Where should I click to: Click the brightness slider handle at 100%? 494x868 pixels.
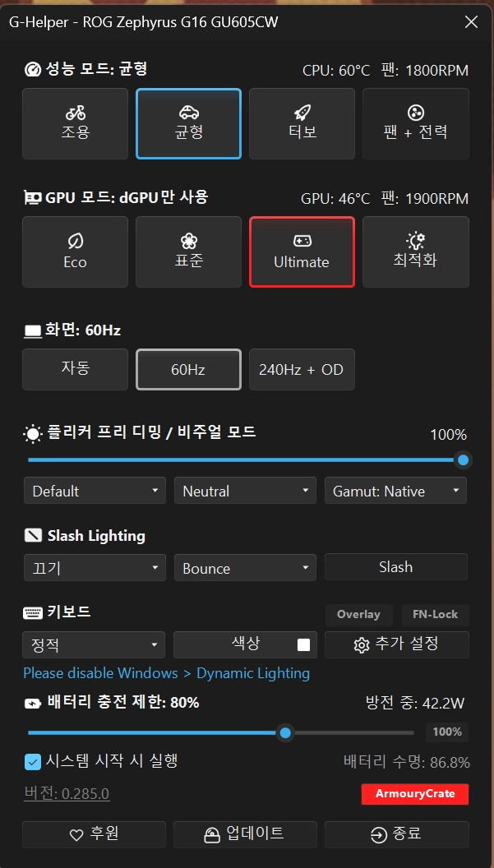tap(463, 459)
